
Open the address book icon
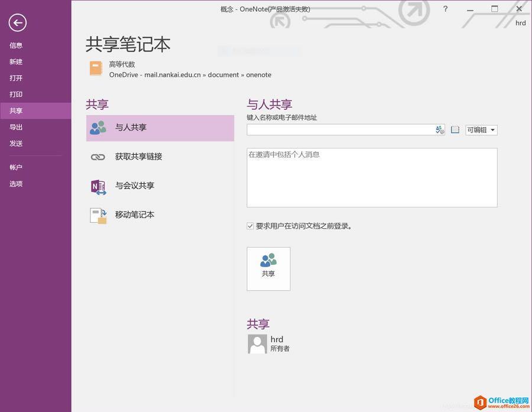(x=455, y=129)
